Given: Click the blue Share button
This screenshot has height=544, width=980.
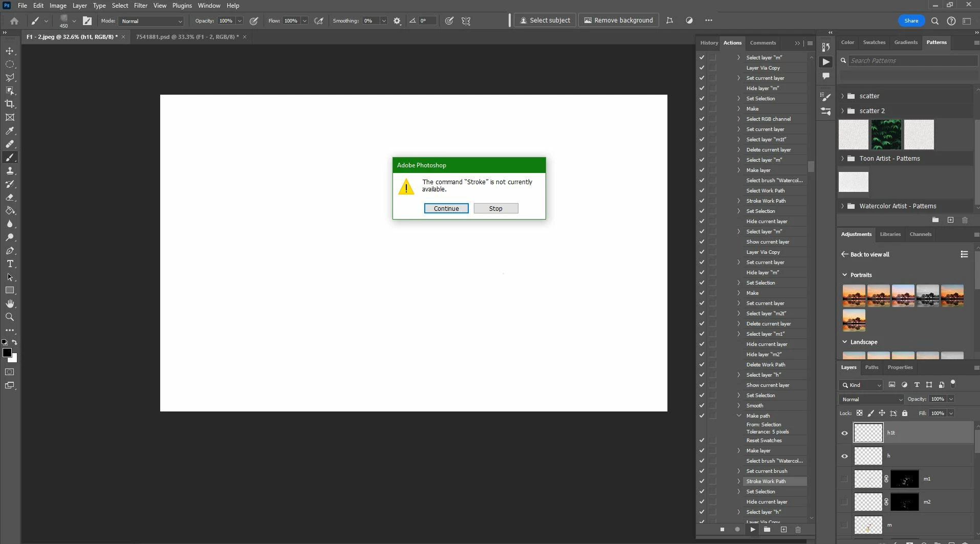Looking at the screenshot, I should [911, 20].
